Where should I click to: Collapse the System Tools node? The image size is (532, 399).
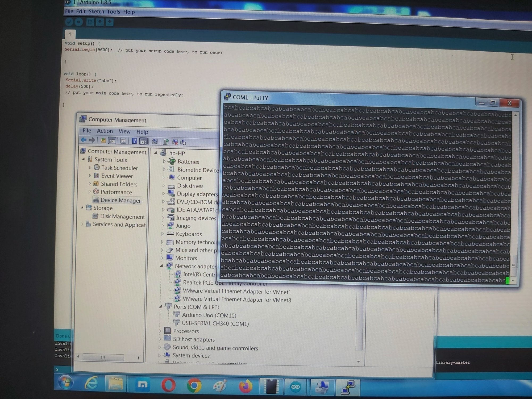point(84,159)
